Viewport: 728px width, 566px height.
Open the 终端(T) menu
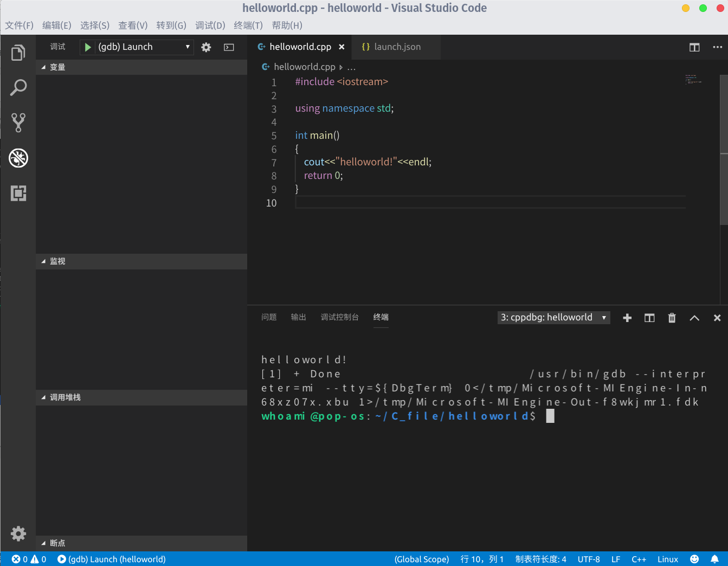(248, 25)
